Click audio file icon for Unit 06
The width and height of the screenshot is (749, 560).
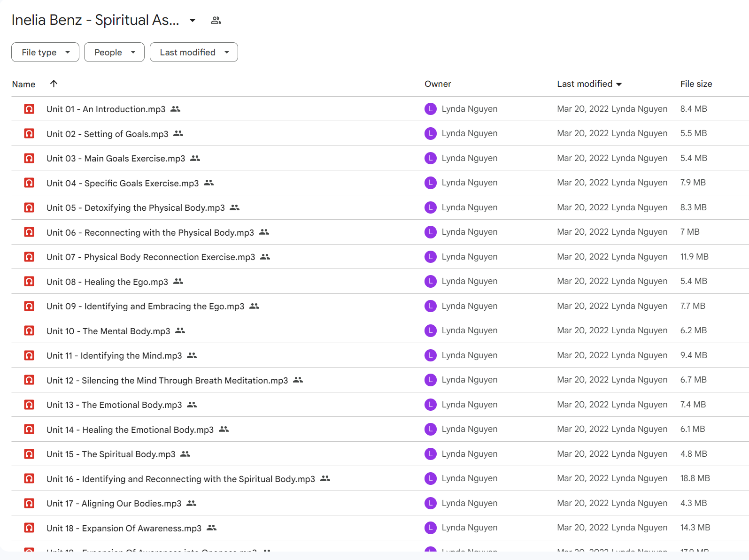coord(29,232)
